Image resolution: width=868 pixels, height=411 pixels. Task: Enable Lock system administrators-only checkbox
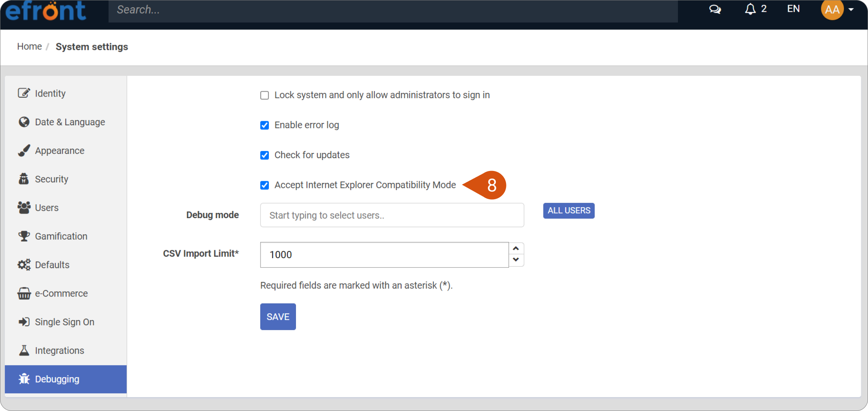[x=265, y=95]
